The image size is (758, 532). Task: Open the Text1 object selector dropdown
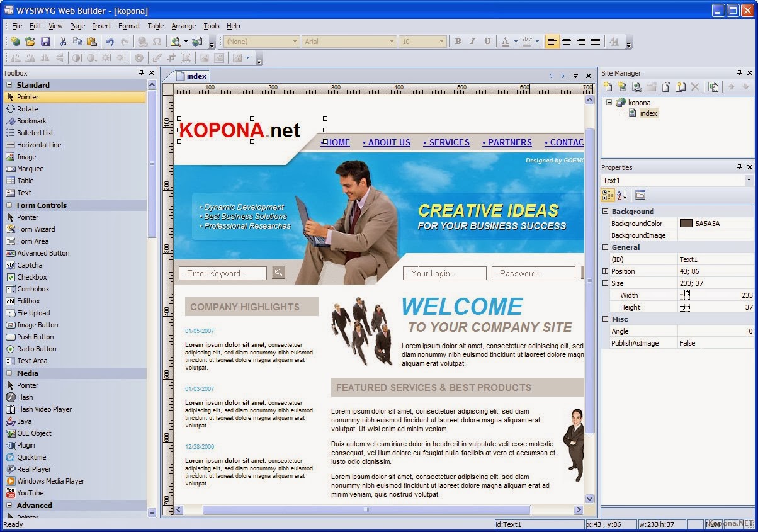click(x=749, y=181)
